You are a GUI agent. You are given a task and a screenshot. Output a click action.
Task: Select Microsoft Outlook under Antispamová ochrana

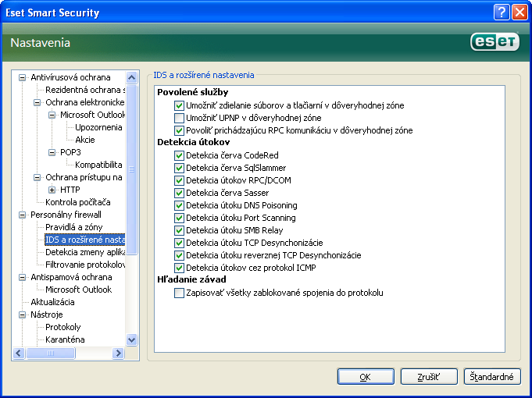tap(78, 290)
